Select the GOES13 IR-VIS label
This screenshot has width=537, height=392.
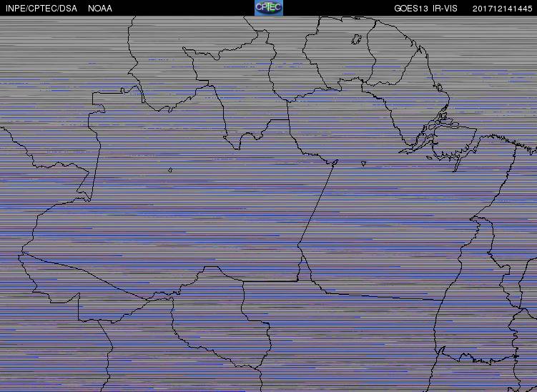(425, 9)
